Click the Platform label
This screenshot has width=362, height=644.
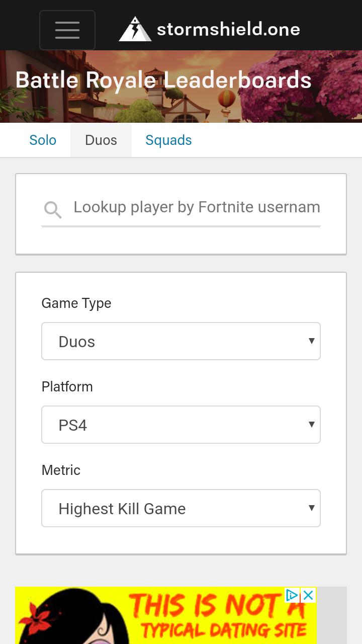tap(67, 387)
